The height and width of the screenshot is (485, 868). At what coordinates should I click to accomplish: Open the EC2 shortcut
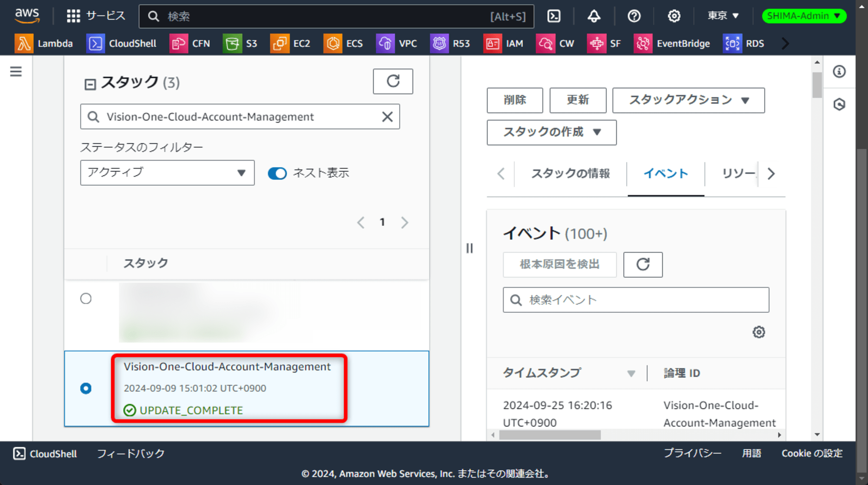click(290, 43)
